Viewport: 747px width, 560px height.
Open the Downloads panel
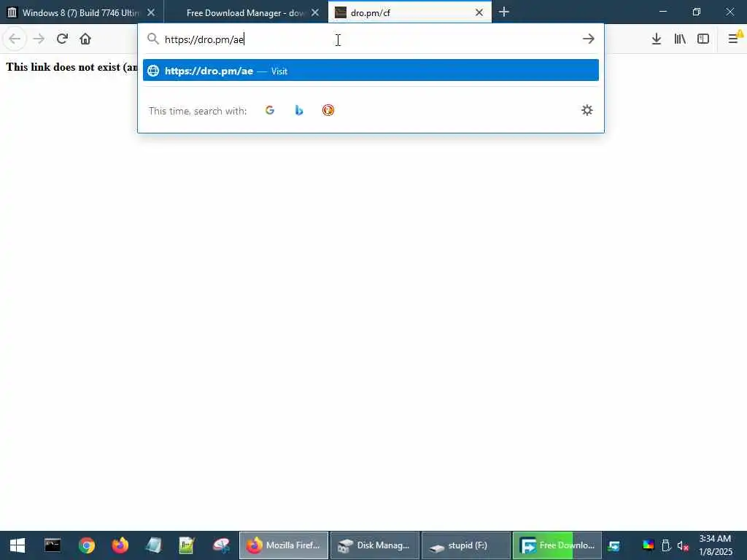657,39
